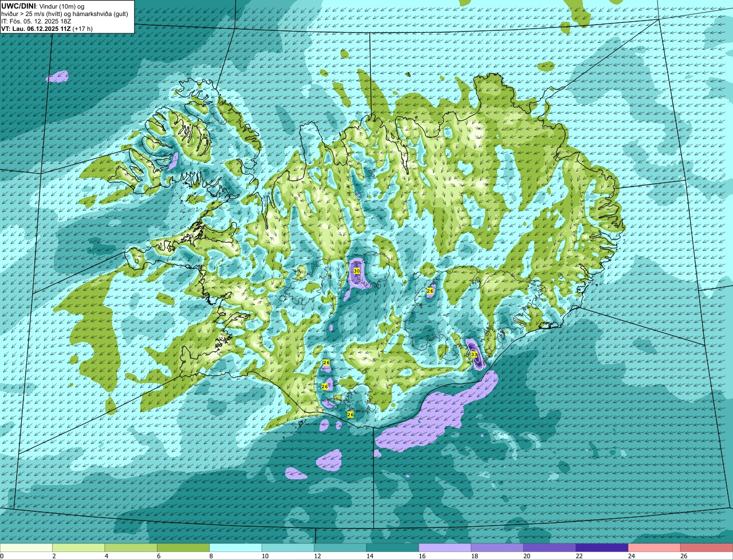Click the "22" legend scale label
The width and height of the screenshot is (733, 560).
point(578,556)
